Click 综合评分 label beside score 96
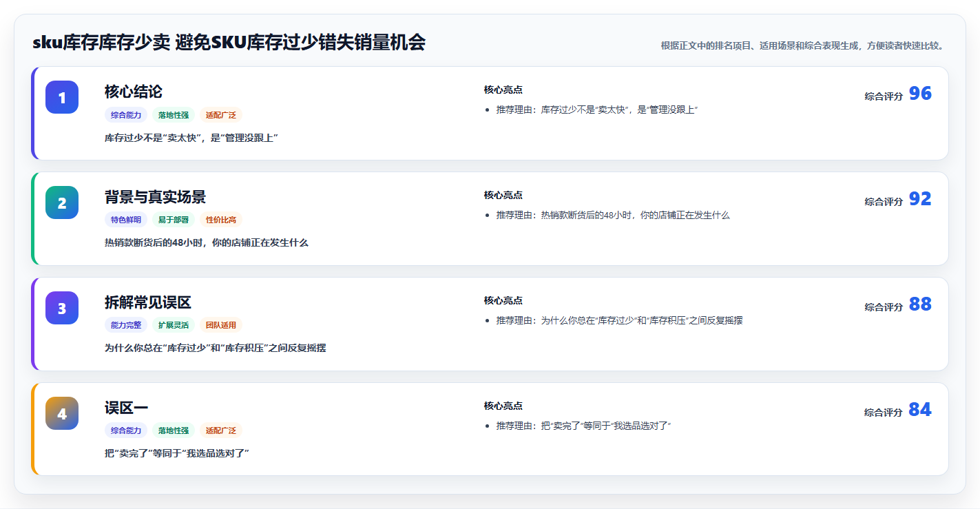 coord(884,96)
